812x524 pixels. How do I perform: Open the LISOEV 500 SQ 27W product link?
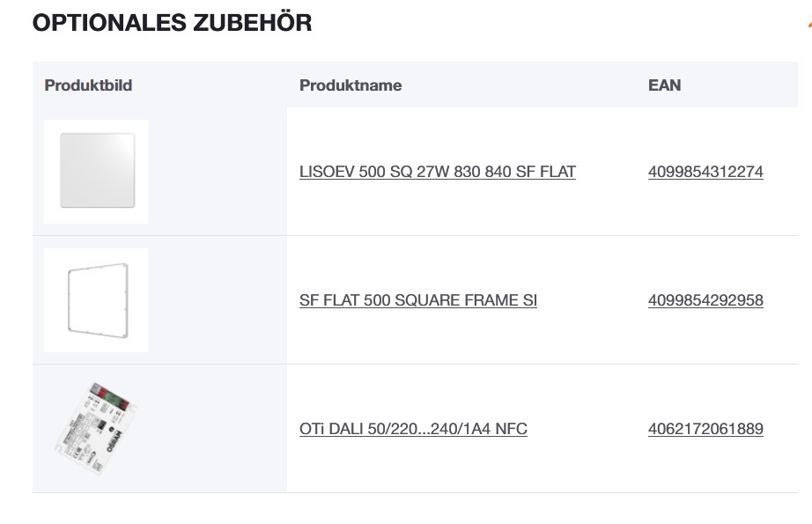(x=437, y=172)
